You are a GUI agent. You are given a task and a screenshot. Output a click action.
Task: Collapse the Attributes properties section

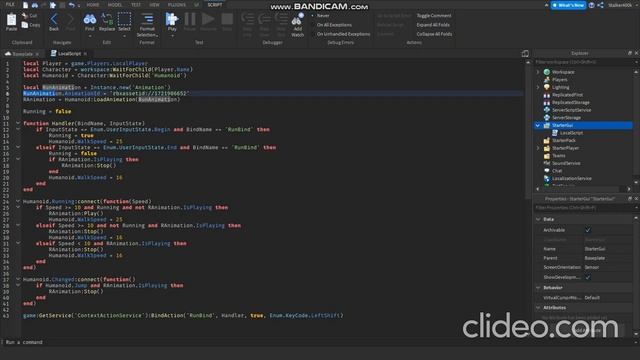pos(538,307)
